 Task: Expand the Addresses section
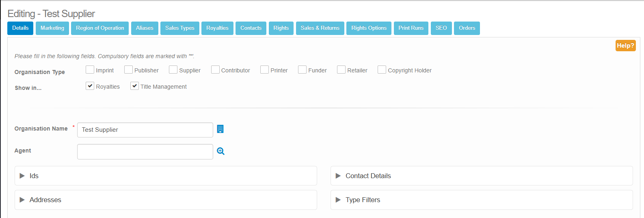[x=45, y=200]
